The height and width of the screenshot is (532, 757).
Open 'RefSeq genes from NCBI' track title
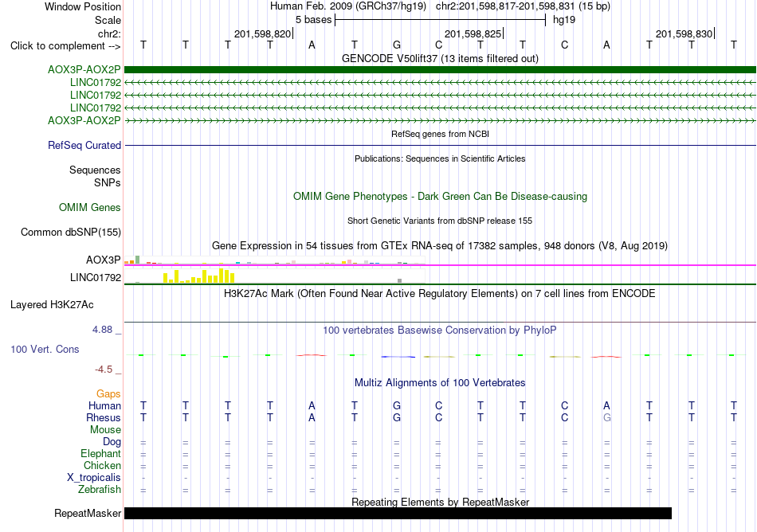tap(440, 134)
